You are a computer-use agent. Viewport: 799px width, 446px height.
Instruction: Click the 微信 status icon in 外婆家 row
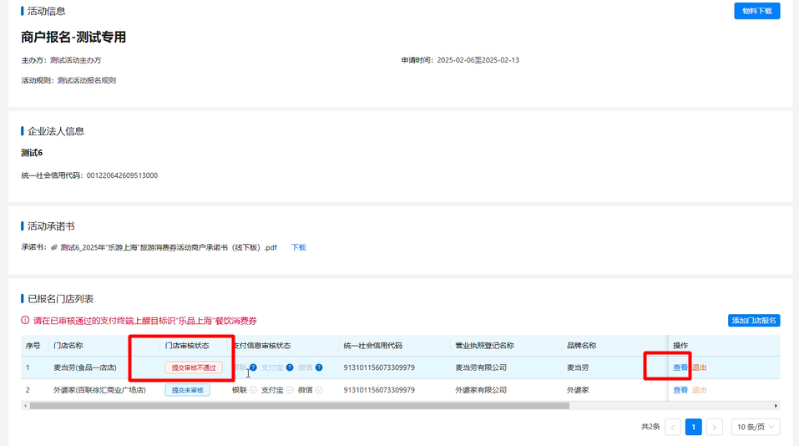321,390
